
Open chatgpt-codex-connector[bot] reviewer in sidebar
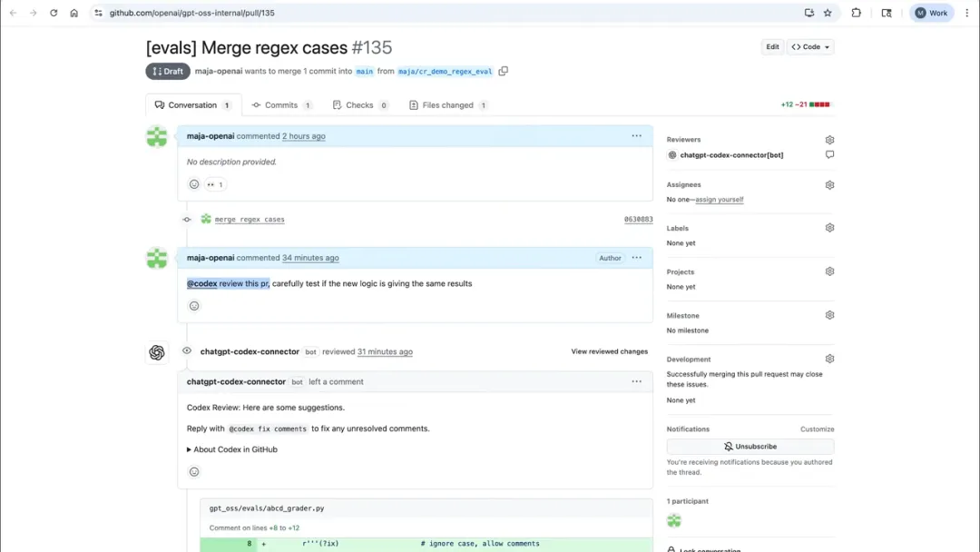click(731, 155)
